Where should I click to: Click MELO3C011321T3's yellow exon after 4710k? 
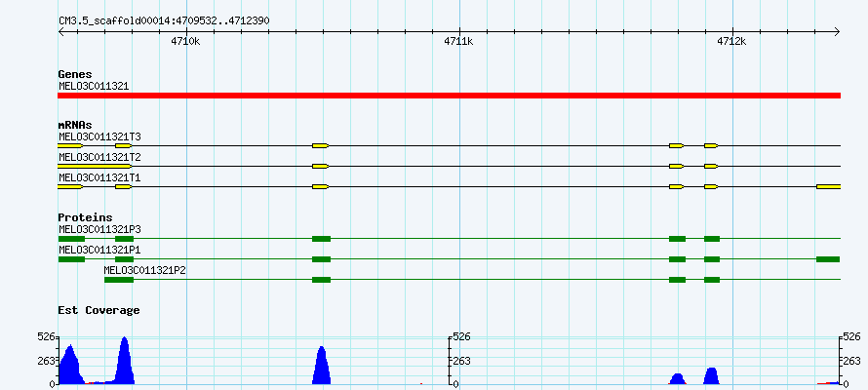[321, 145]
